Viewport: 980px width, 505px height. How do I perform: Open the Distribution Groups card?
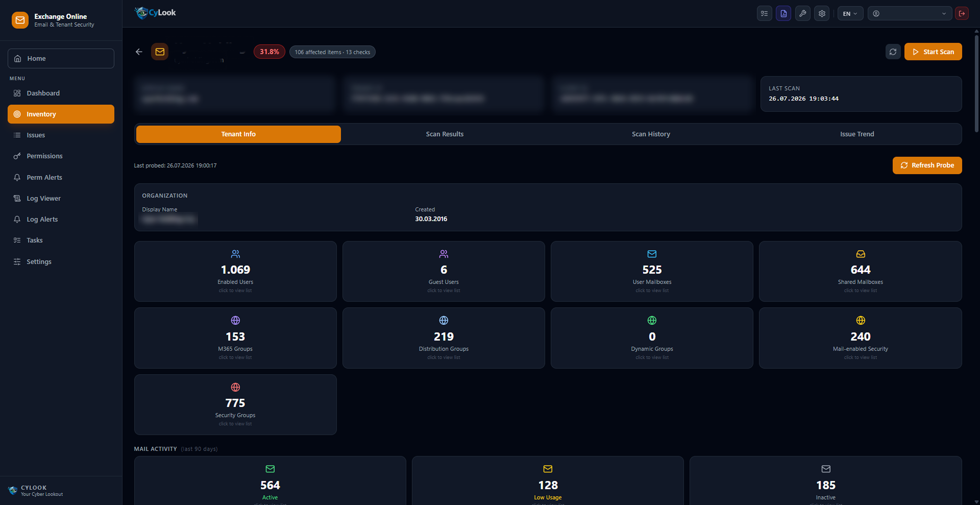pos(444,338)
